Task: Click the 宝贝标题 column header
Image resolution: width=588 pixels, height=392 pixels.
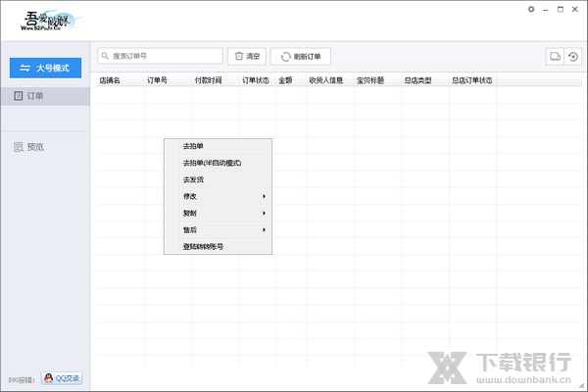Action: 378,80
